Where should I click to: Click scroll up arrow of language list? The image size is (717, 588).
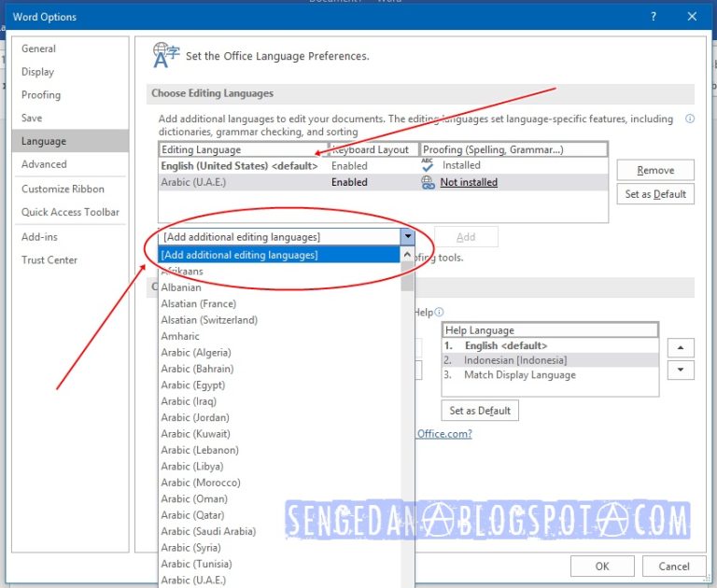[407, 254]
